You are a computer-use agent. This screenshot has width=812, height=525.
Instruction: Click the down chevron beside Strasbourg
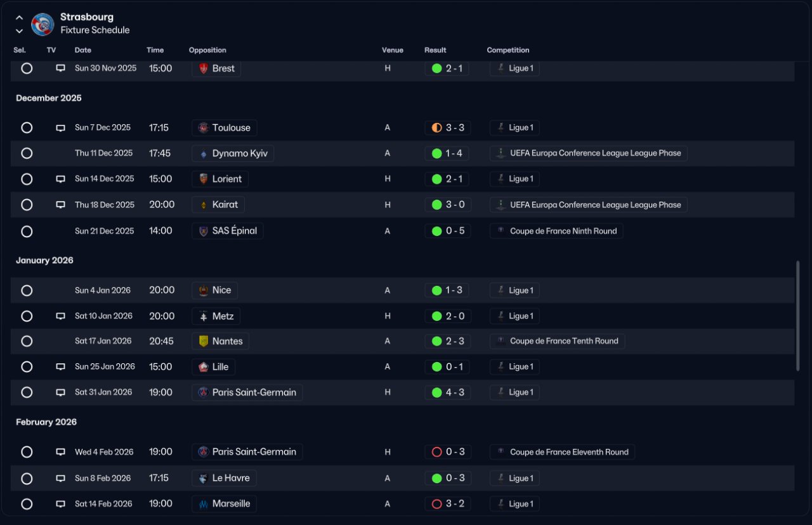[x=19, y=30]
